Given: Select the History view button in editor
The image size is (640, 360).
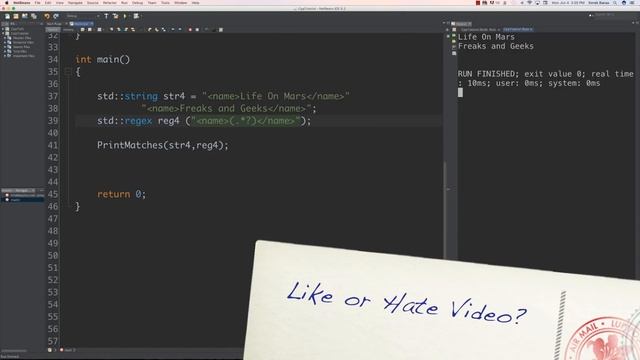Looking at the screenshot, I should [68, 29].
